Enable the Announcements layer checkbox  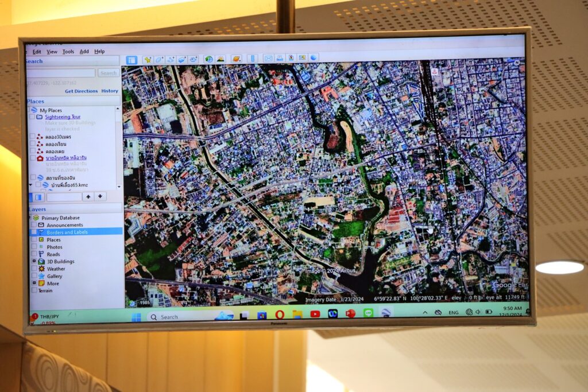point(34,225)
